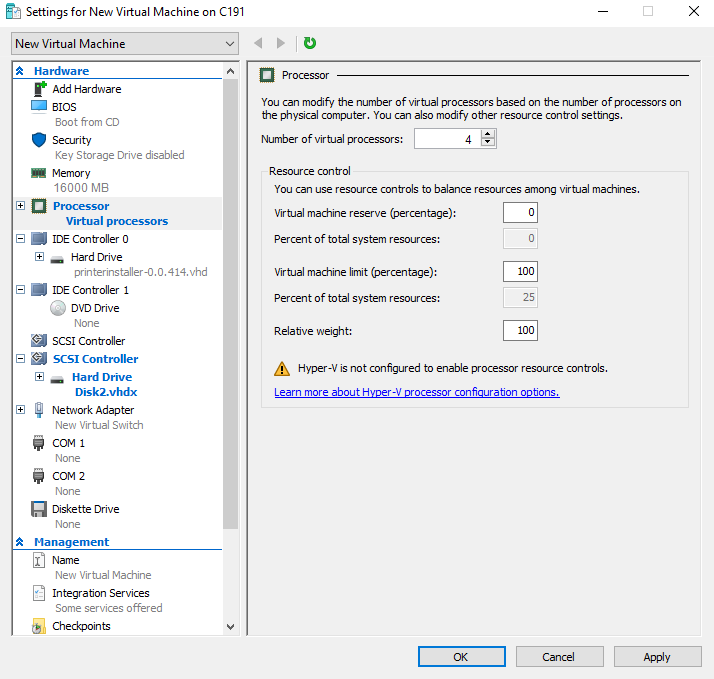Screen dimensions: 714x679
Task: Expand the Processor tree node
Action: coord(20,205)
